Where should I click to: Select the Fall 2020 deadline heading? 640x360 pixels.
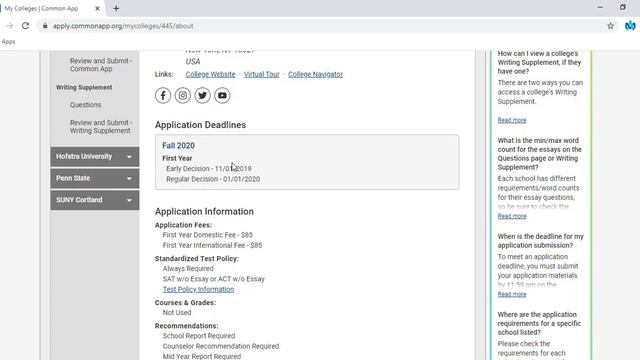178,146
